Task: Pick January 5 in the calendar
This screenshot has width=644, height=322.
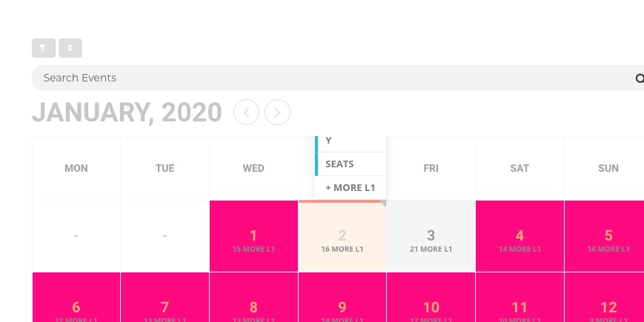Action: 608,235
